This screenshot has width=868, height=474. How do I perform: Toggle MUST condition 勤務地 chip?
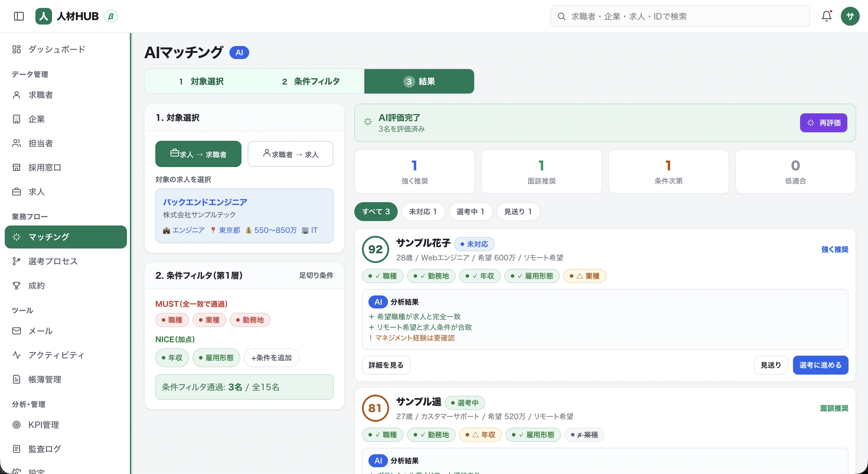[x=250, y=320]
